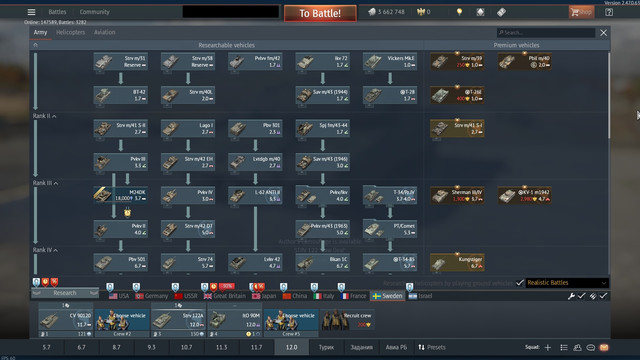Collapse the Rank II section
The height and width of the screenshot is (360, 640).
(44, 116)
